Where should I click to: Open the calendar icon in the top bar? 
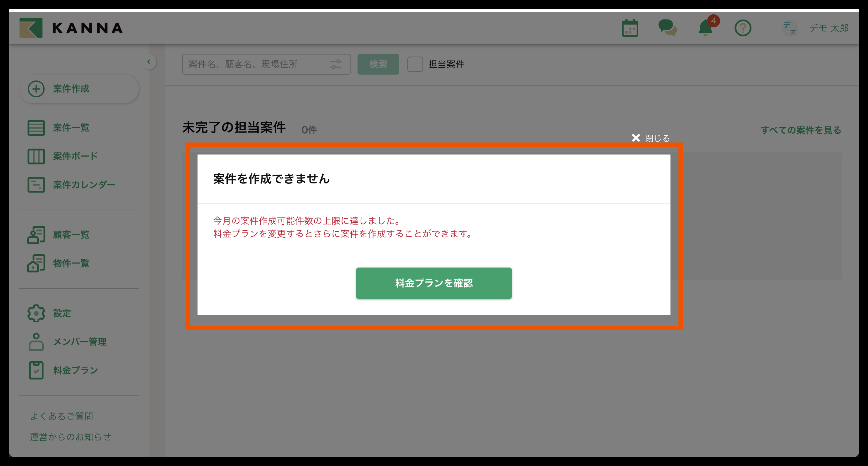[x=630, y=28]
